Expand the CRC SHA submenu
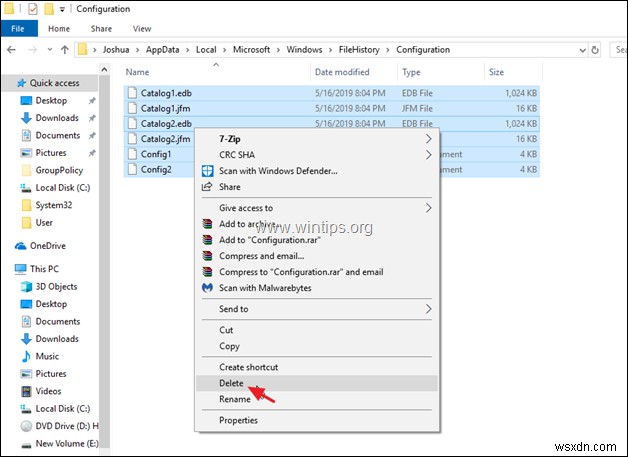628x457 pixels. tap(429, 155)
